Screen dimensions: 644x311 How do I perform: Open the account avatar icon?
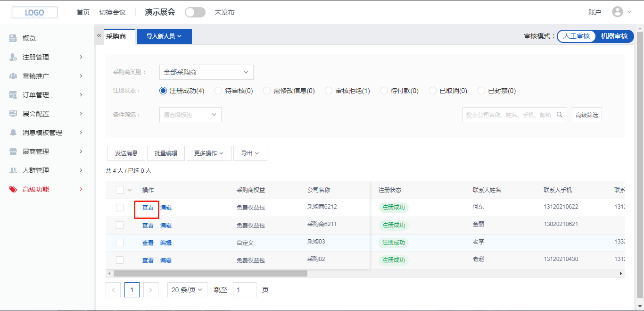coord(618,12)
